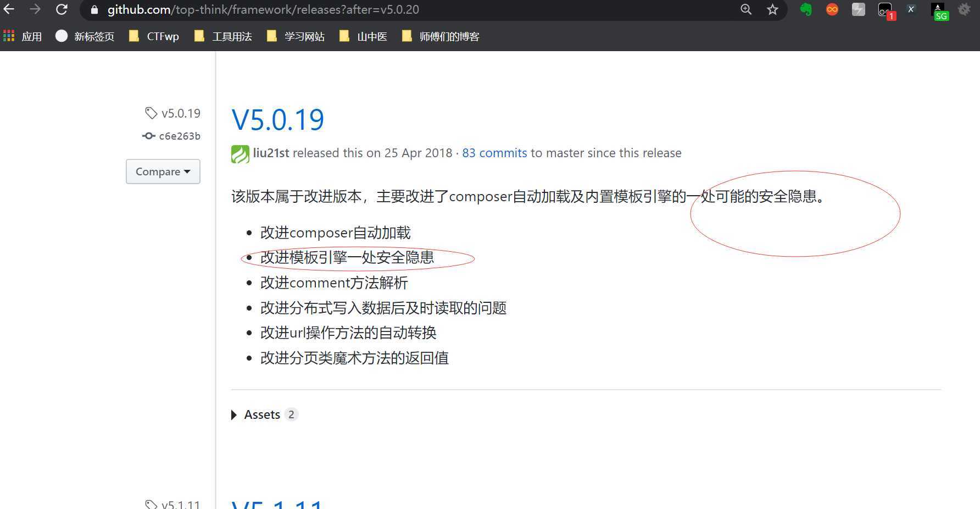Click the browser forward arrow
Image resolution: width=980 pixels, height=509 pixels.
click(x=35, y=9)
